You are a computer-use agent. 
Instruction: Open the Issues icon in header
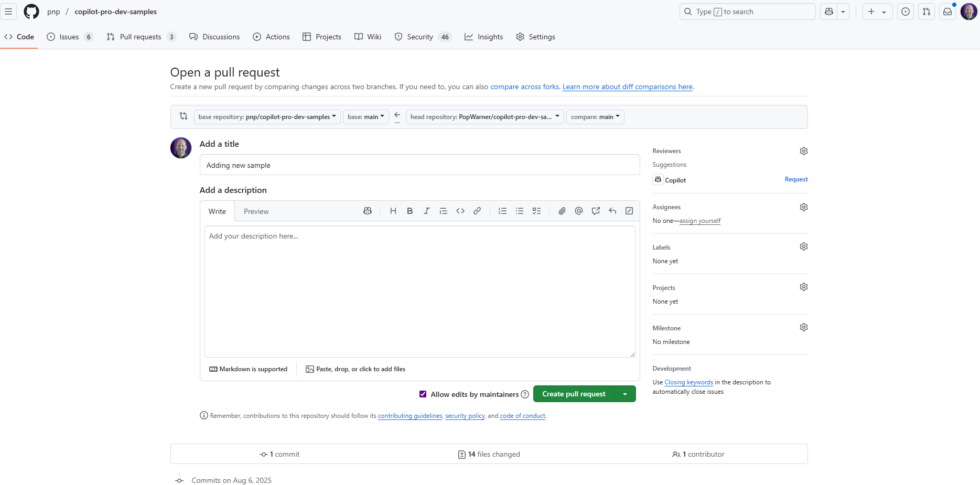coord(906,12)
